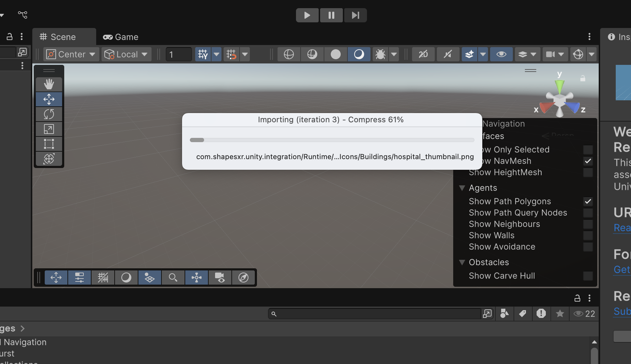Toggle scene lighting bug debug icon
The height and width of the screenshot is (364, 631).
point(380,54)
